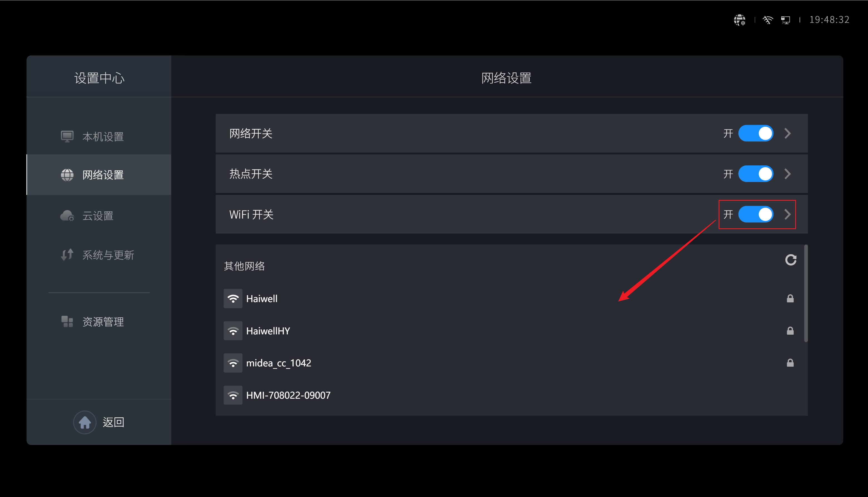
Task: Click the 开 label beside 网络开关 toggle
Action: pos(728,133)
